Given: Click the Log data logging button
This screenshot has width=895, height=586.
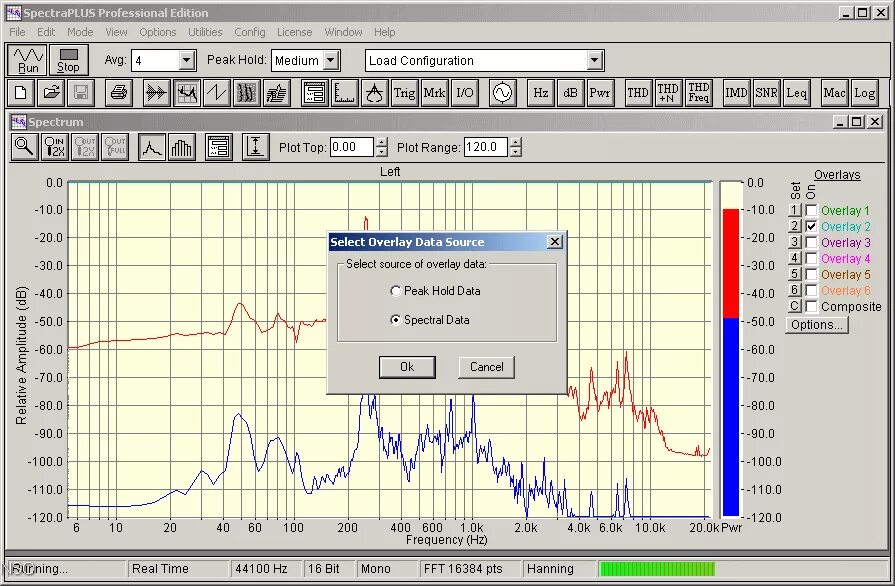Looking at the screenshot, I should click(864, 93).
